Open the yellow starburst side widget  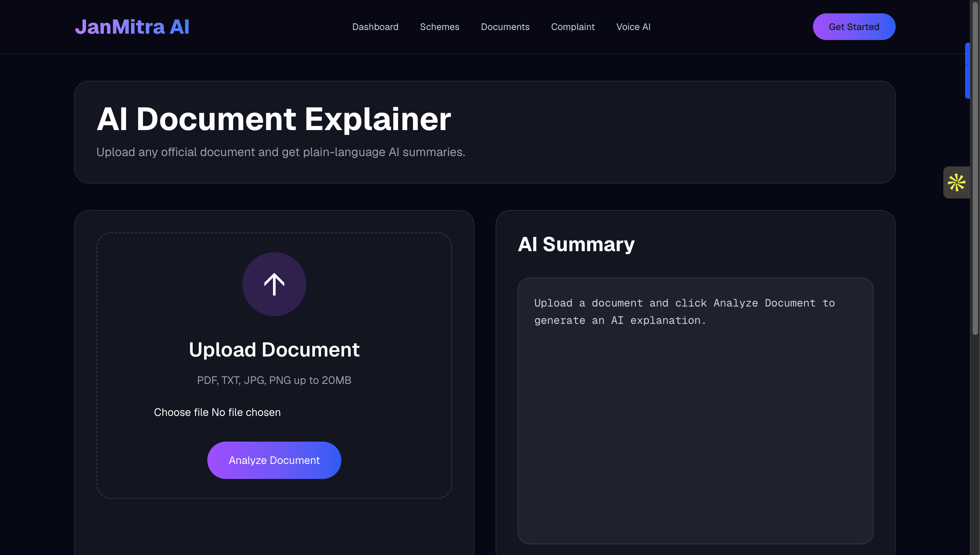point(956,182)
